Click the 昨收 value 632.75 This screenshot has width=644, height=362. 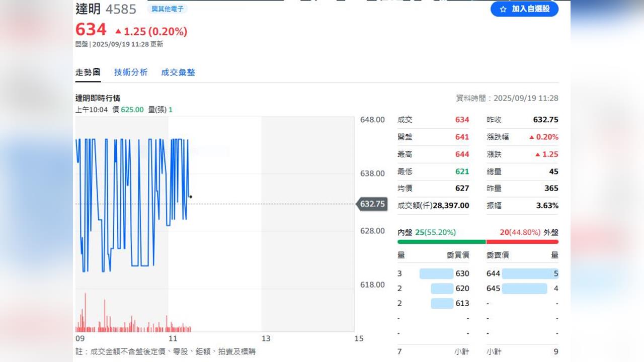[545, 120]
